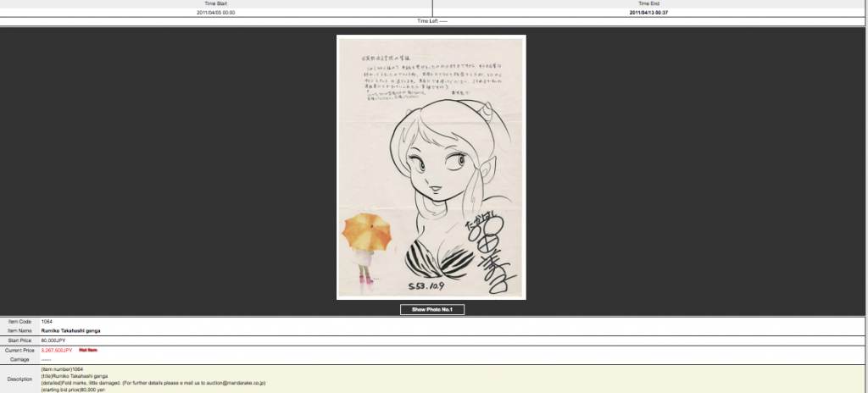The image size is (868, 393).
Task: Click the Carriage dashes value
Action: [x=46, y=359]
